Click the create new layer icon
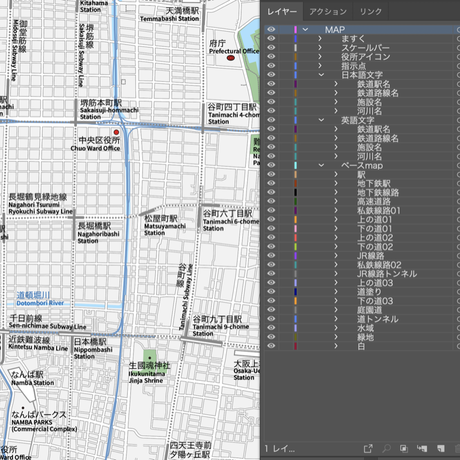The height and width of the screenshot is (460, 460). coord(441,449)
